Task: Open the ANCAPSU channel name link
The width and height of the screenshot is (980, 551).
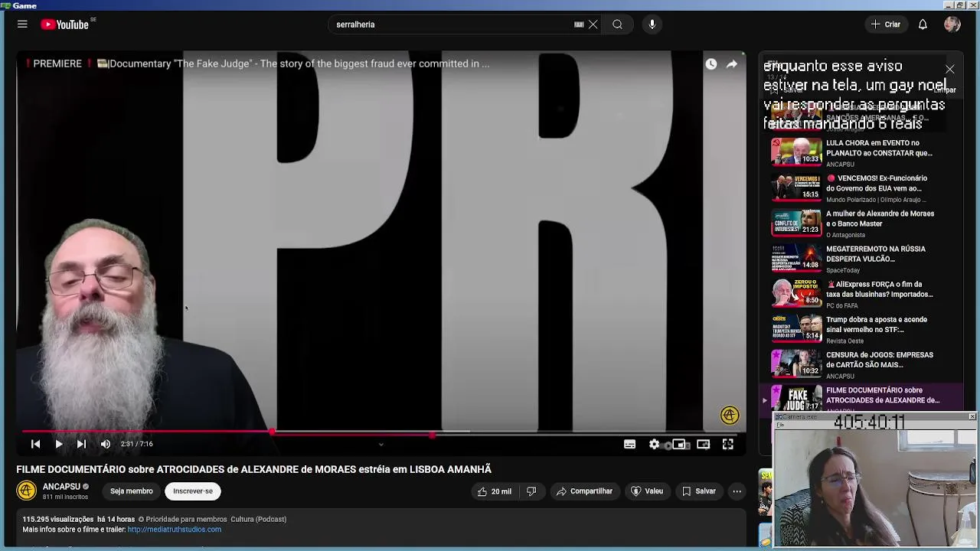Action: coord(61,487)
